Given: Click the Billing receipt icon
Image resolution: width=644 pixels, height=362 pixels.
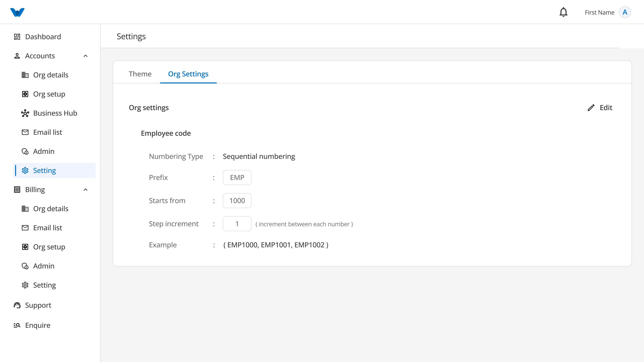Looking at the screenshot, I should pos(17,190).
